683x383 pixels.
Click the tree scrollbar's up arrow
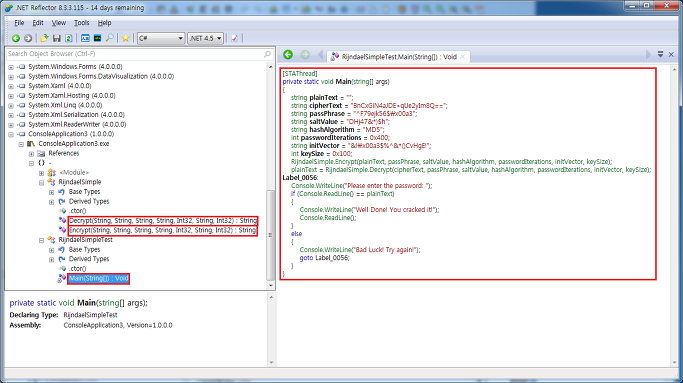tap(270, 67)
